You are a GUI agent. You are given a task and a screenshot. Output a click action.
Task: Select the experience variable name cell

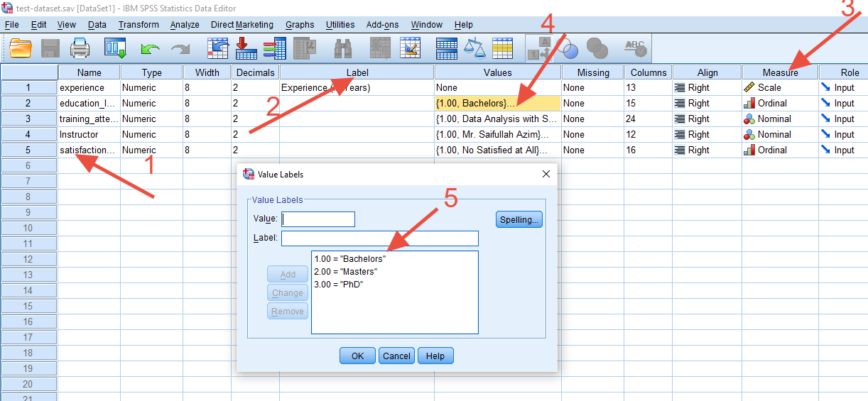point(89,88)
